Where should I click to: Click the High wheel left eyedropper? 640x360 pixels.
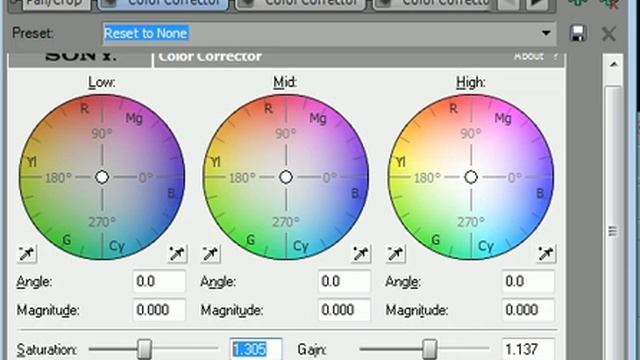pyautogui.click(x=395, y=253)
